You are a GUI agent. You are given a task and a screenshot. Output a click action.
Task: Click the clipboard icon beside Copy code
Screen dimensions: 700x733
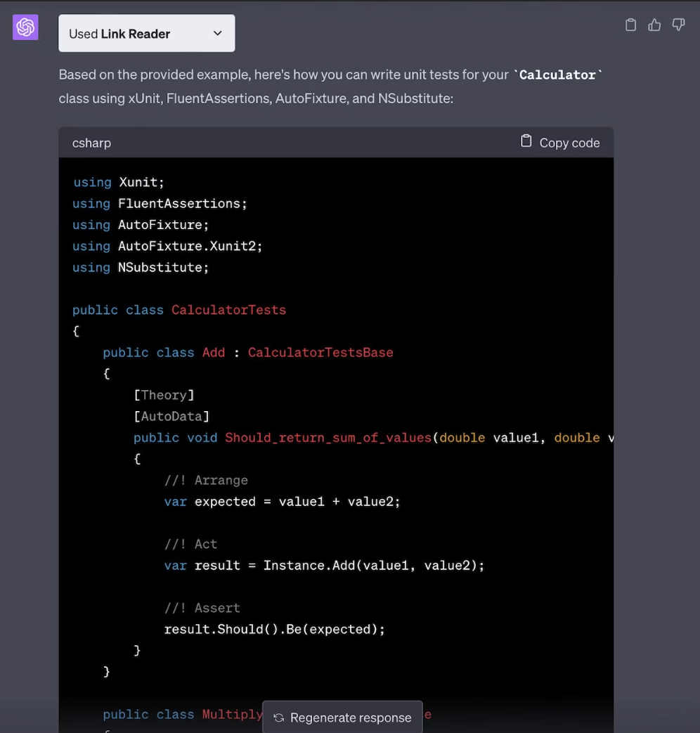click(526, 141)
